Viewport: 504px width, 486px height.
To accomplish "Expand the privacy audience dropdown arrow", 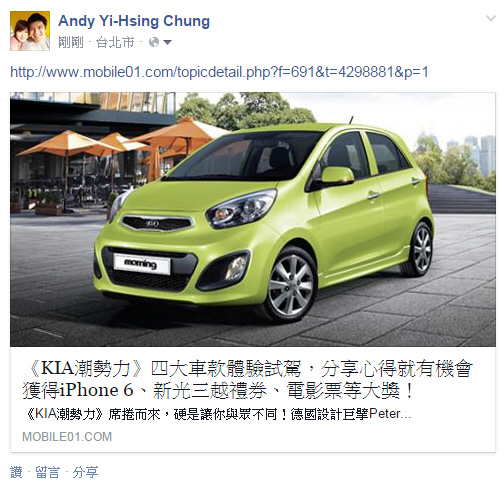I will pyautogui.click(x=167, y=42).
